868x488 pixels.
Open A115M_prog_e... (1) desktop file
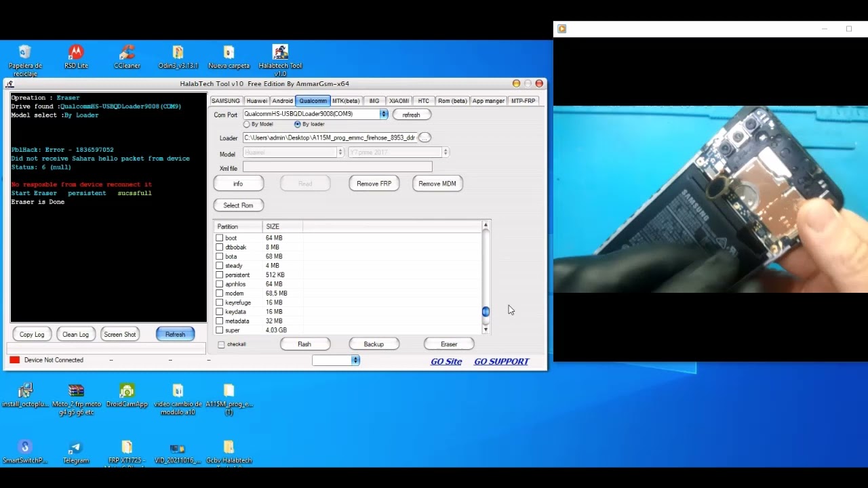click(229, 399)
